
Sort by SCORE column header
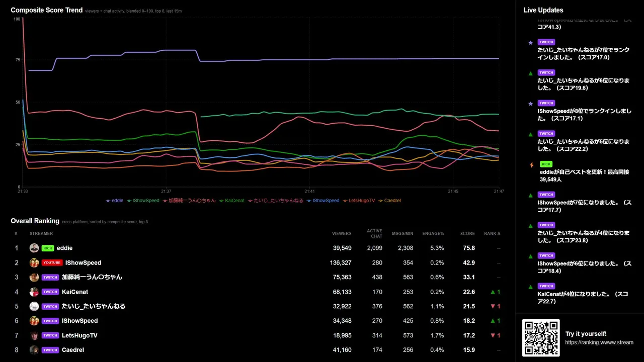(x=467, y=234)
